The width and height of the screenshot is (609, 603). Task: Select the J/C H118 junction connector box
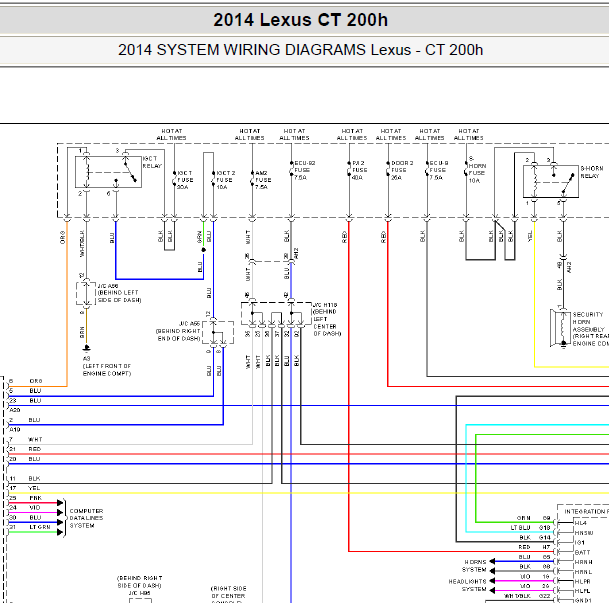[276, 313]
